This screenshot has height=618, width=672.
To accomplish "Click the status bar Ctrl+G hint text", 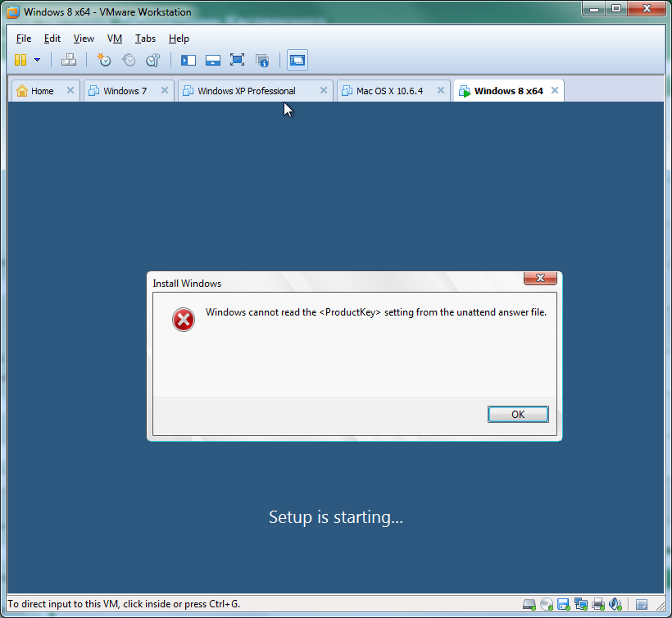I will point(124,604).
